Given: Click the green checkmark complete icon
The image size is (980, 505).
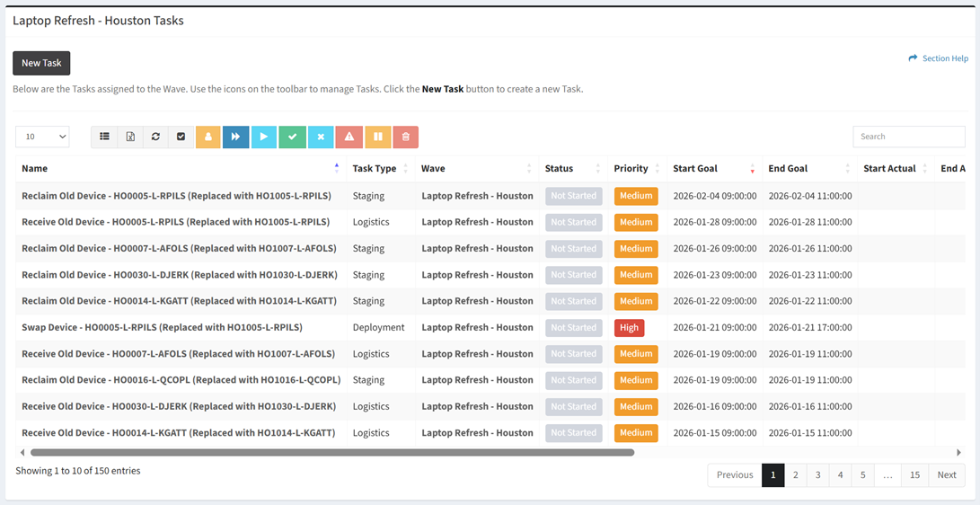Looking at the screenshot, I should point(292,137).
